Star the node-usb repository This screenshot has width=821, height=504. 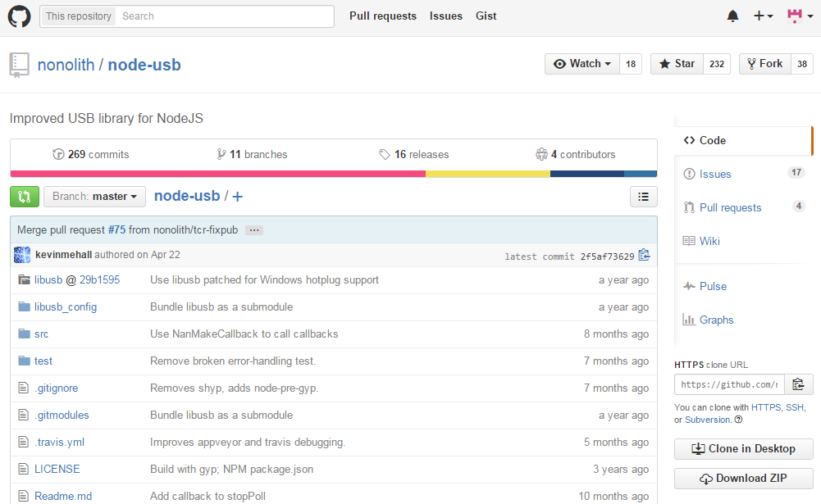677,64
